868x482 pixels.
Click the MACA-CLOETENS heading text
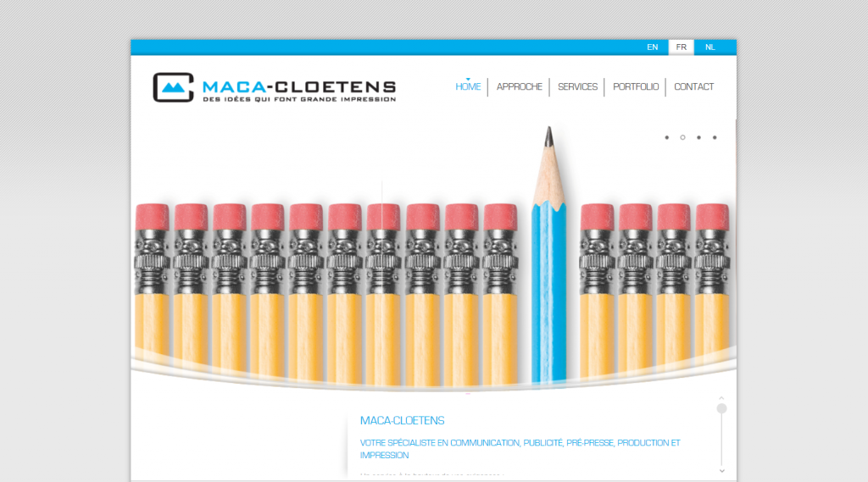point(403,420)
